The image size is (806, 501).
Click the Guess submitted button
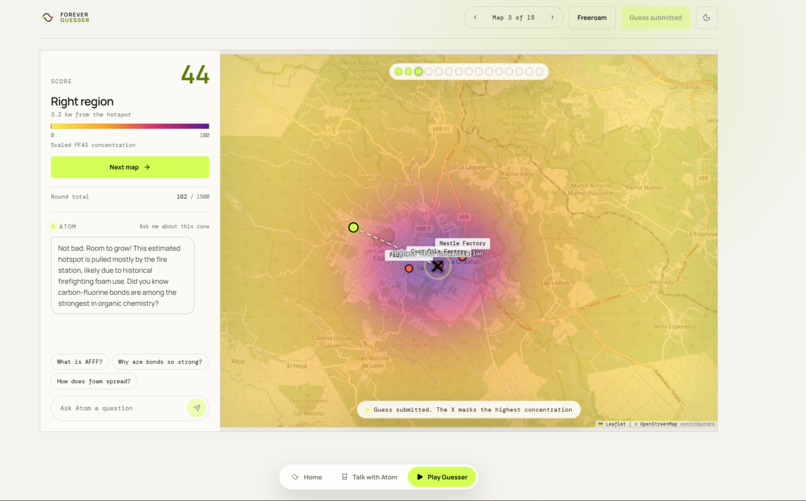655,17
